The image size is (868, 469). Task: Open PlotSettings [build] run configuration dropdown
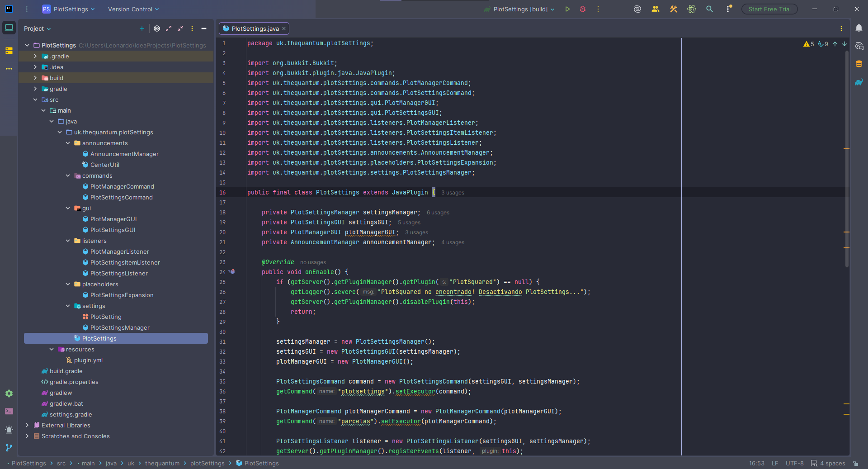pos(519,9)
